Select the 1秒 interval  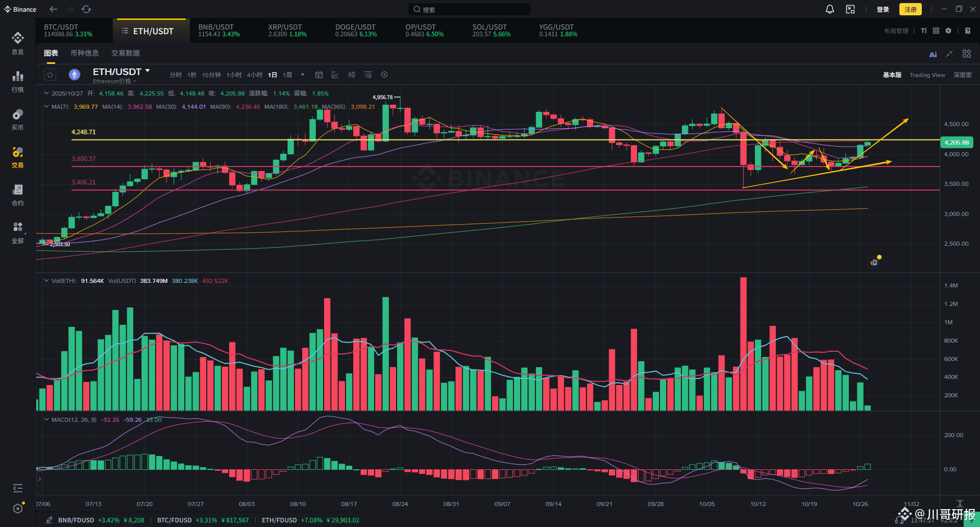pyautogui.click(x=192, y=75)
